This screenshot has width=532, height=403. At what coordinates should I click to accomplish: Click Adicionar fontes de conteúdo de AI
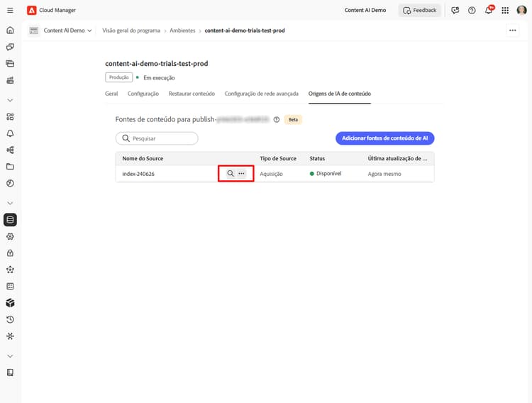click(384, 138)
